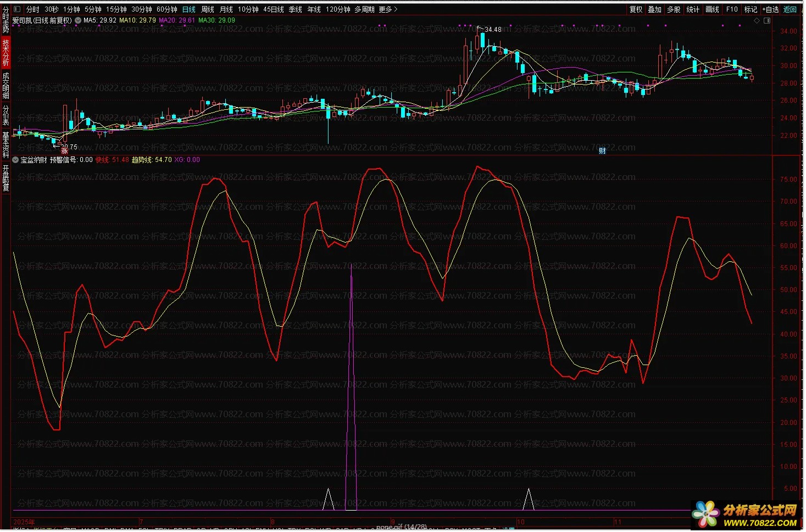Click the 画线 drawing tools button
806x532 pixels.
coord(712,9)
